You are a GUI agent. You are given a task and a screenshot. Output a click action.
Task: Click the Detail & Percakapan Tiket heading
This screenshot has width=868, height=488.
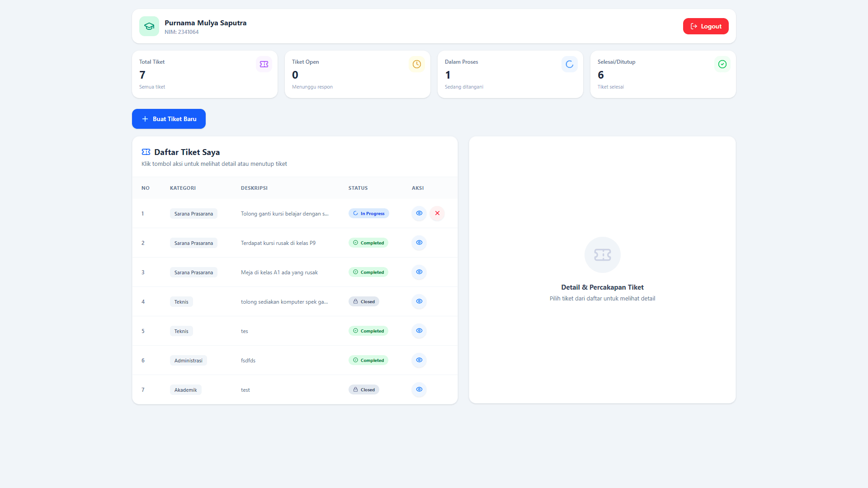(x=603, y=287)
